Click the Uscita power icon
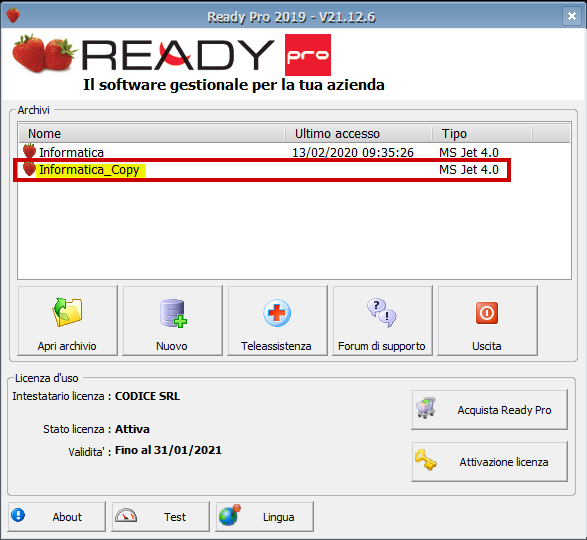This screenshot has width=587, height=540. point(487,313)
